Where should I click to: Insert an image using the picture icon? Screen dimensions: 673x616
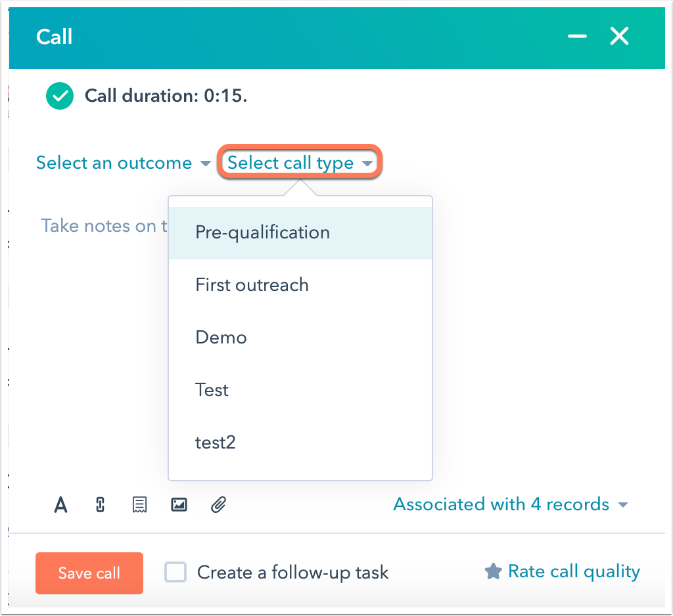point(179,504)
